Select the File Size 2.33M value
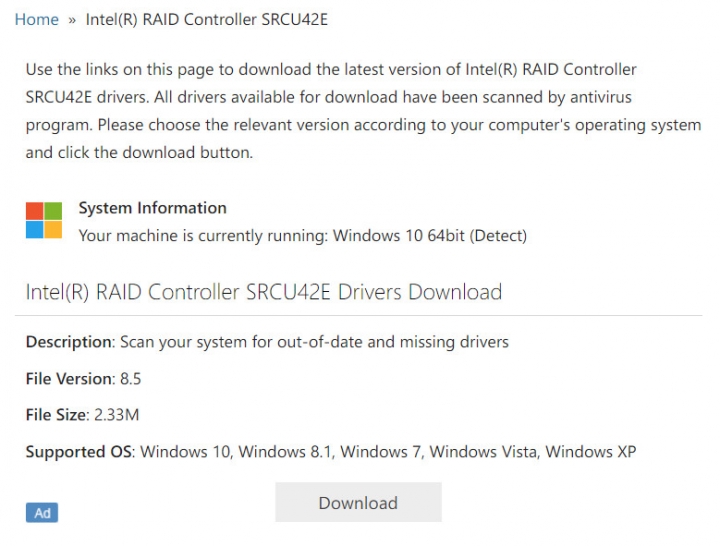Image resolution: width=720 pixels, height=546 pixels. point(117,415)
